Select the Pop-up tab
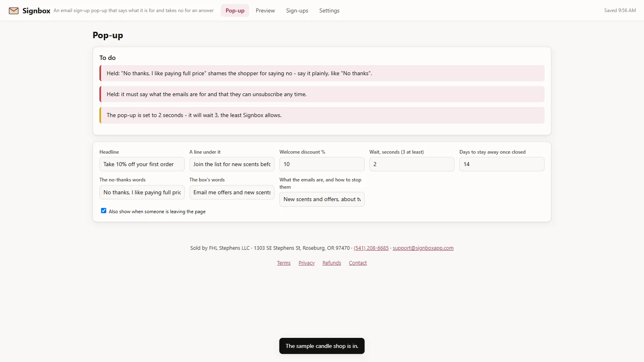The image size is (644, 362). (235, 10)
